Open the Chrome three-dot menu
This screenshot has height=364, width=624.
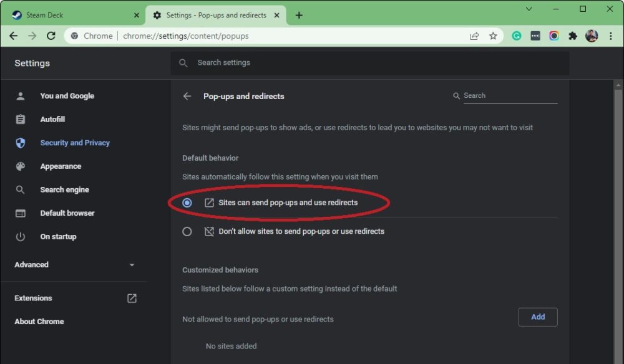[610, 36]
